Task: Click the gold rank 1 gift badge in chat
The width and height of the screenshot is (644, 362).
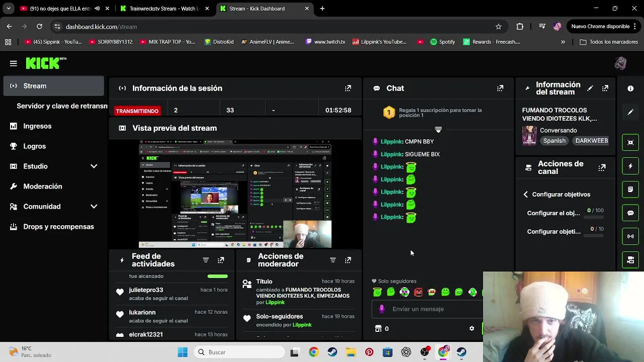Action: point(389,113)
